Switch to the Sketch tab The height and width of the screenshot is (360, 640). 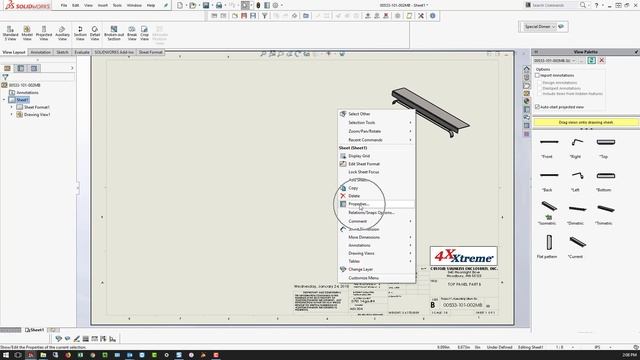62,52
